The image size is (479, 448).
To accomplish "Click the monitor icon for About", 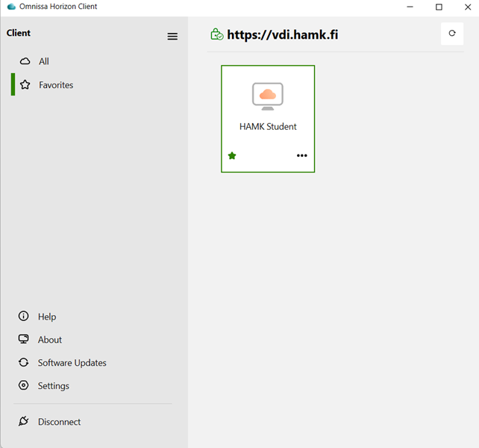I will 24,339.
